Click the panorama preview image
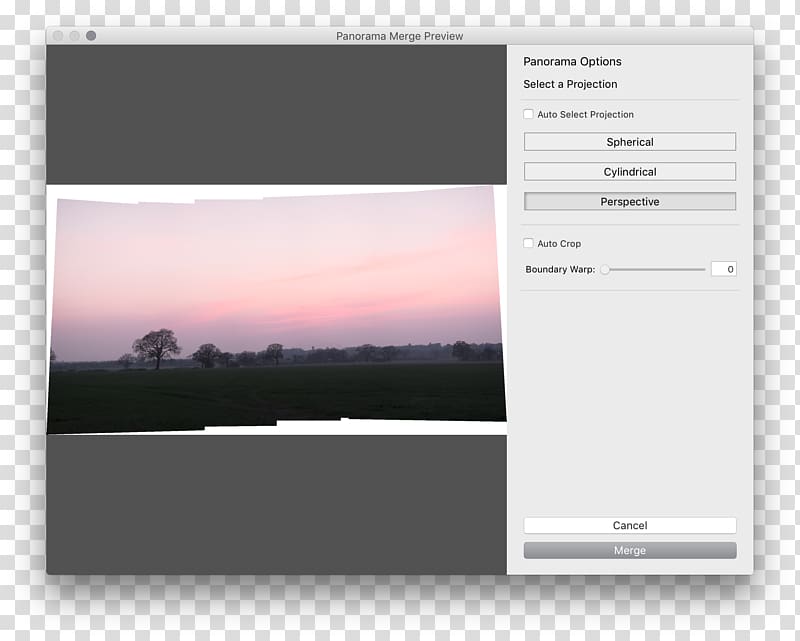The width and height of the screenshot is (800, 641). 276,310
